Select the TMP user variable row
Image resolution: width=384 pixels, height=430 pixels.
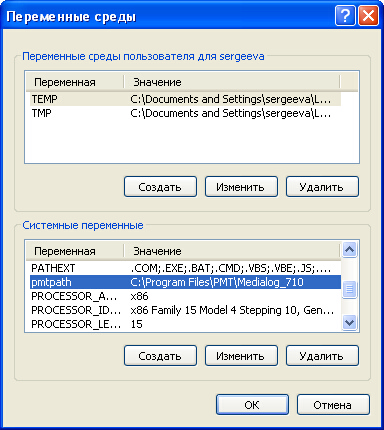point(185,113)
